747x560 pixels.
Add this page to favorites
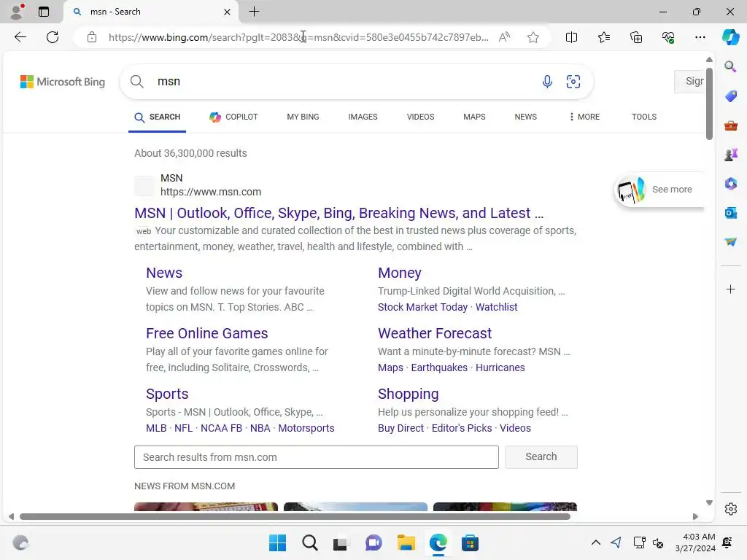pos(533,37)
